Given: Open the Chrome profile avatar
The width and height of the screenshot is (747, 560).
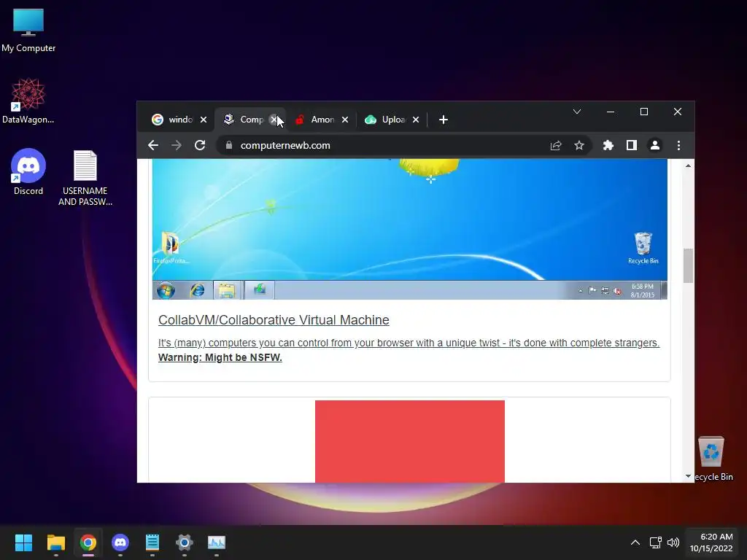Looking at the screenshot, I should click(655, 145).
